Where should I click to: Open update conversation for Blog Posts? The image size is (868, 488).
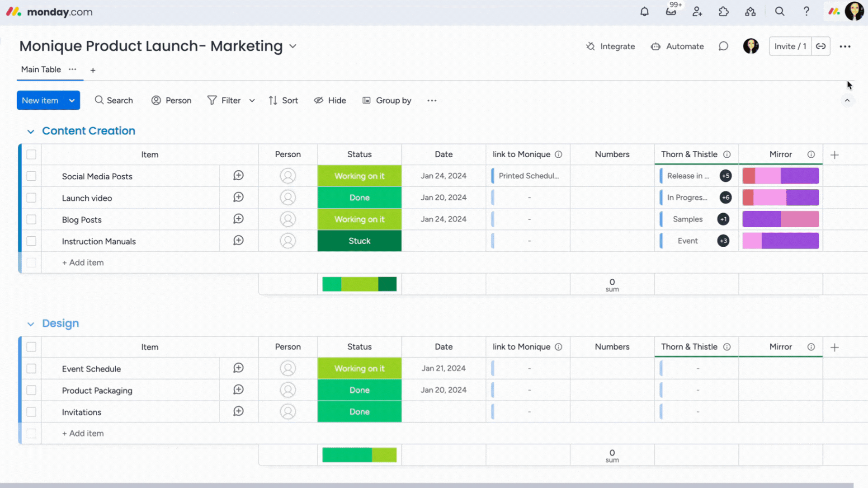click(x=238, y=219)
